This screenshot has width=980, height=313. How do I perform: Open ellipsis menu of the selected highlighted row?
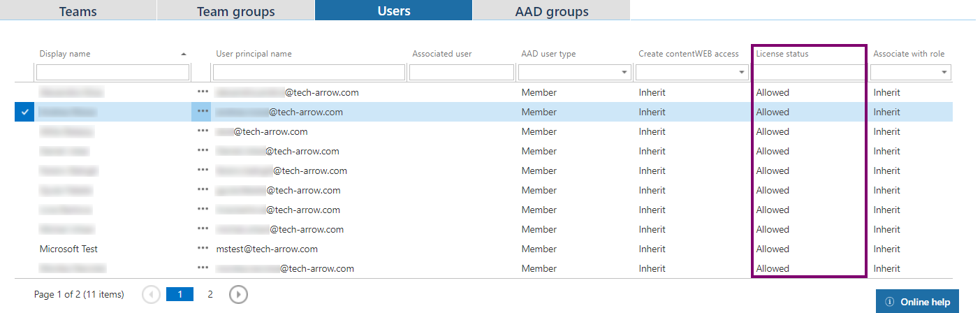pyautogui.click(x=203, y=112)
